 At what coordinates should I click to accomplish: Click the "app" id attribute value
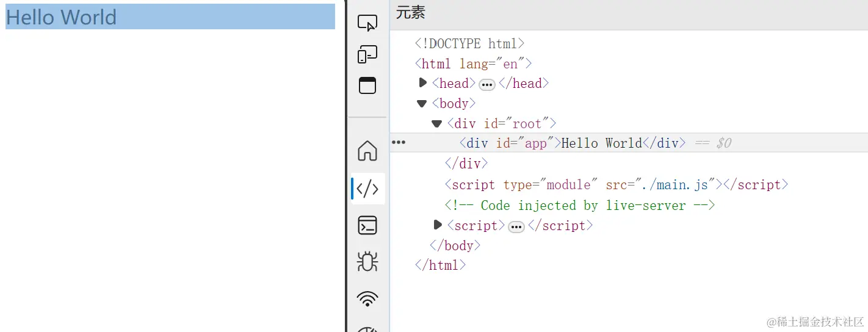coord(536,143)
